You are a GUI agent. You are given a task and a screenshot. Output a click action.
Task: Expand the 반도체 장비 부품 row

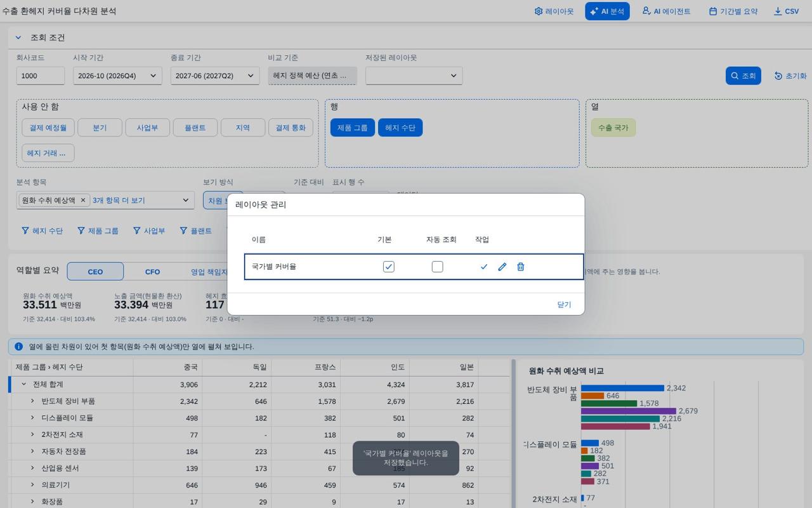click(32, 401)
